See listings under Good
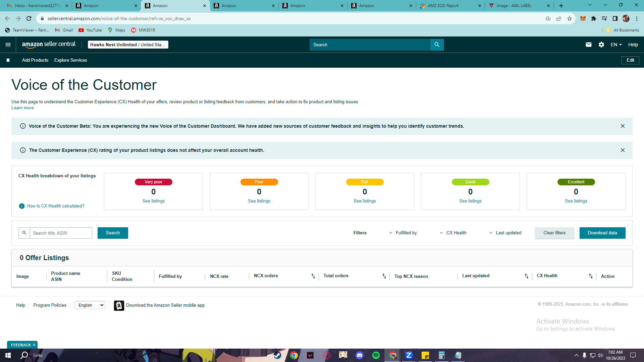This screenshot has height=362, width=644. tap(470, 201)
